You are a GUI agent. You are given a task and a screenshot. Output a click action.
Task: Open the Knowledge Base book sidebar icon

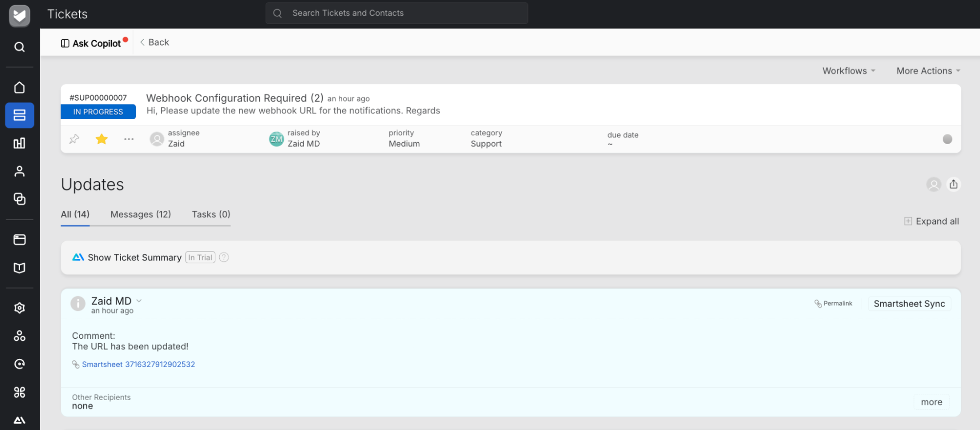point(20,268)
